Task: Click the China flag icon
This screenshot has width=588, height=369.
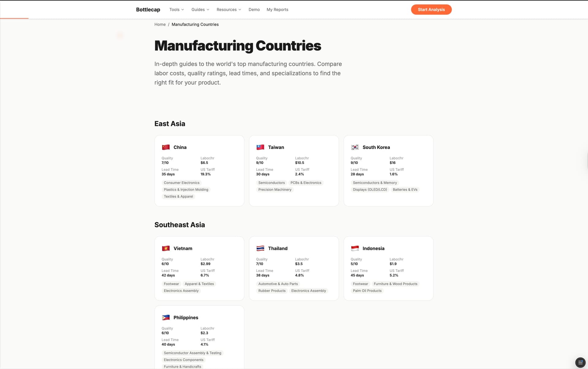Action: 166,147
